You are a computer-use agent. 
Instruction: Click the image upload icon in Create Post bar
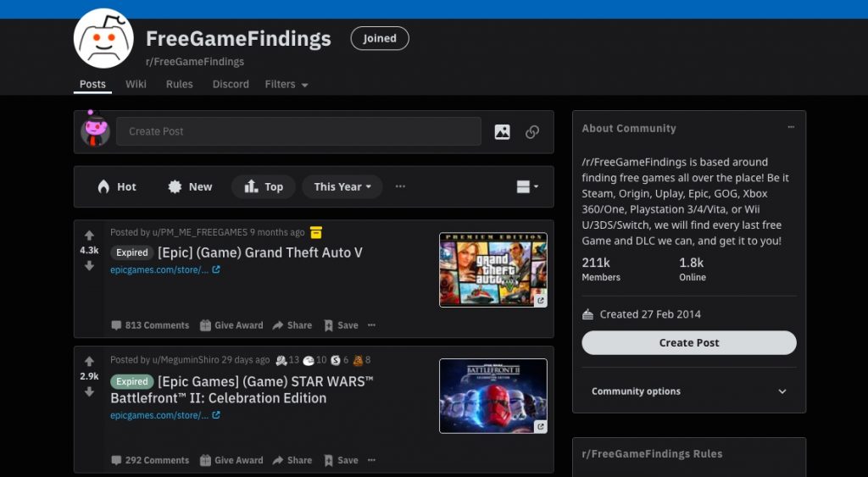point(502,131)
